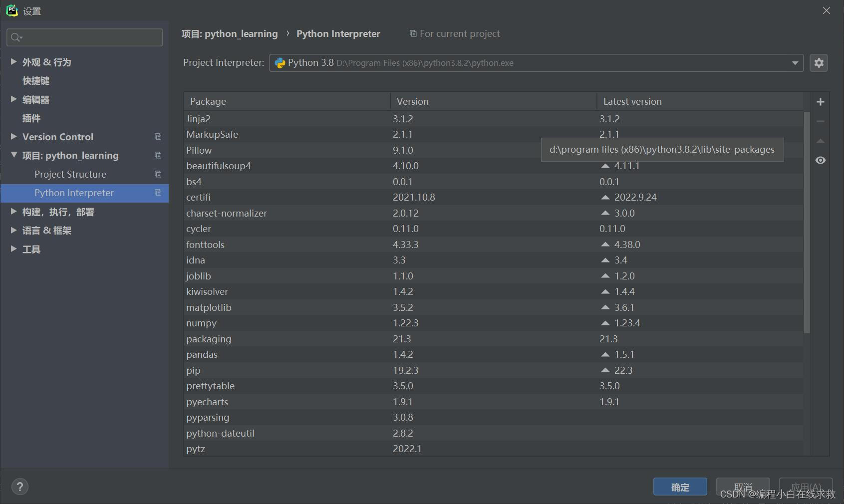The height and width of the screenshot is (504, 844).
Task: Expand the 构建, 执行, 部署 section
Action: (13, 212)
